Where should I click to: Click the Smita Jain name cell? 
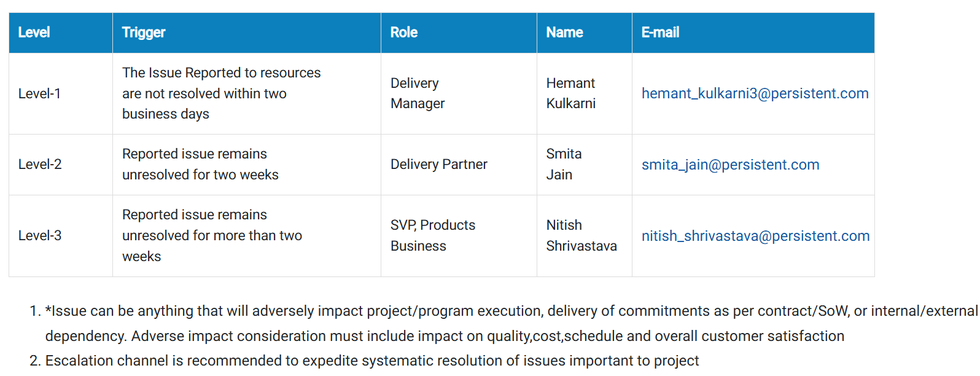(x=585, y=165)
